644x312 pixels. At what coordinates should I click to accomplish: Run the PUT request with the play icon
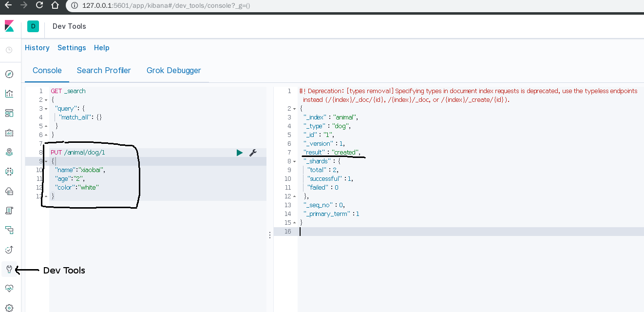click(x=239, y=153)
